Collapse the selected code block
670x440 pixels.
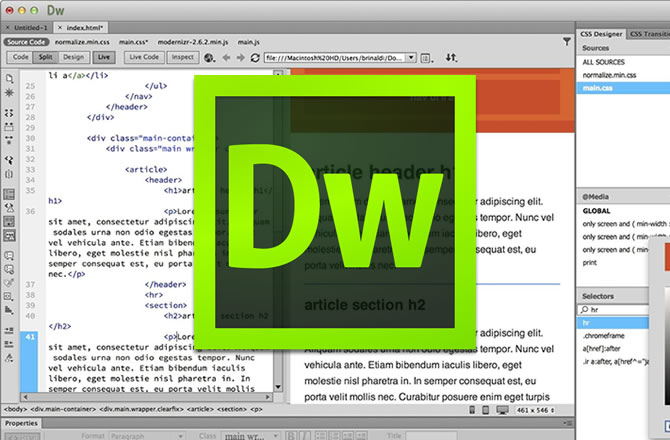[9, 126]
